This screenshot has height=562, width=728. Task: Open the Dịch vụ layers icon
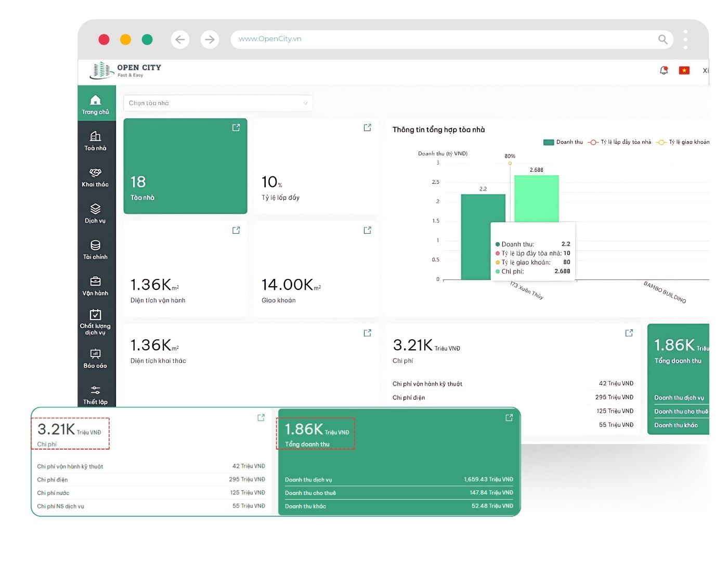point(96,209)
